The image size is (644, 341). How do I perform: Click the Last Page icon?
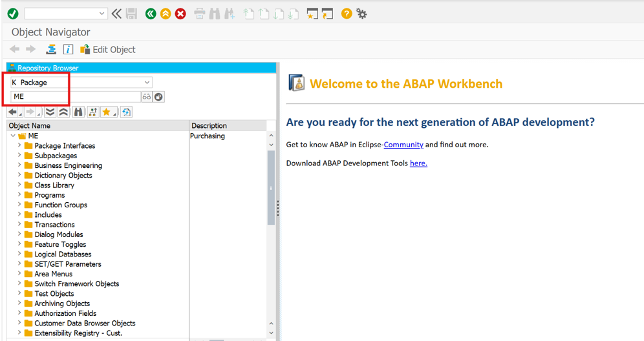click(x=293, y=14)
